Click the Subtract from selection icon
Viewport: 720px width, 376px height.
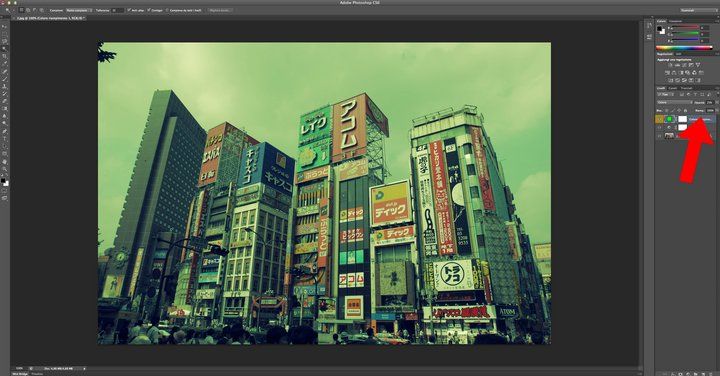click(x=35, y=10)
